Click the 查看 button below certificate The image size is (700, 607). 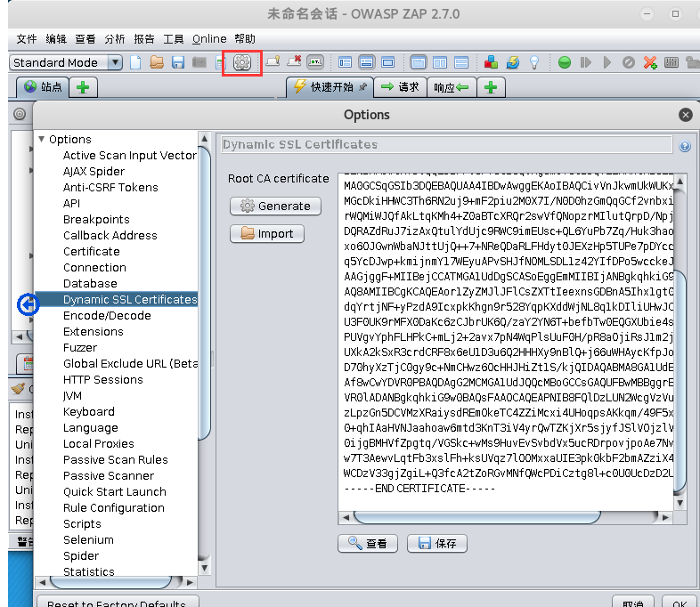coord(368,543)
